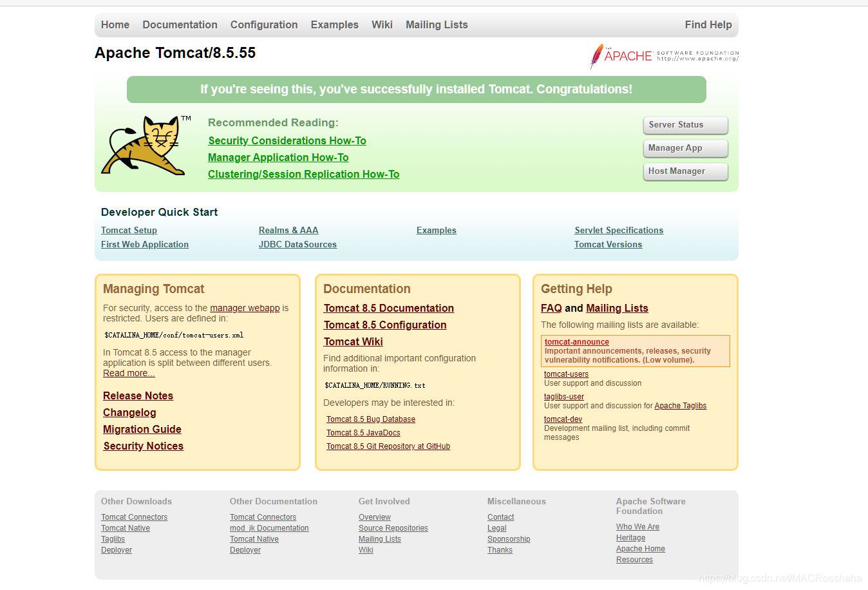
Task: Open Tomcat 8.5 Configuration link
Action: pyautogui.click(x=385, y=325)
